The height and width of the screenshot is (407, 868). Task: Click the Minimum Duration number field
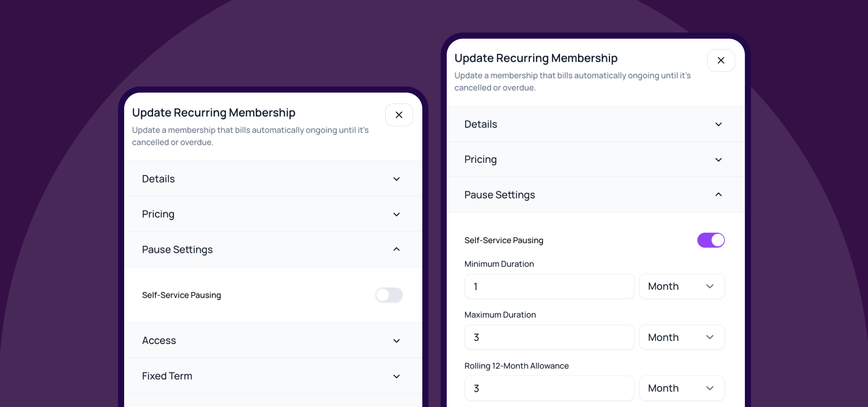[549, 286]
